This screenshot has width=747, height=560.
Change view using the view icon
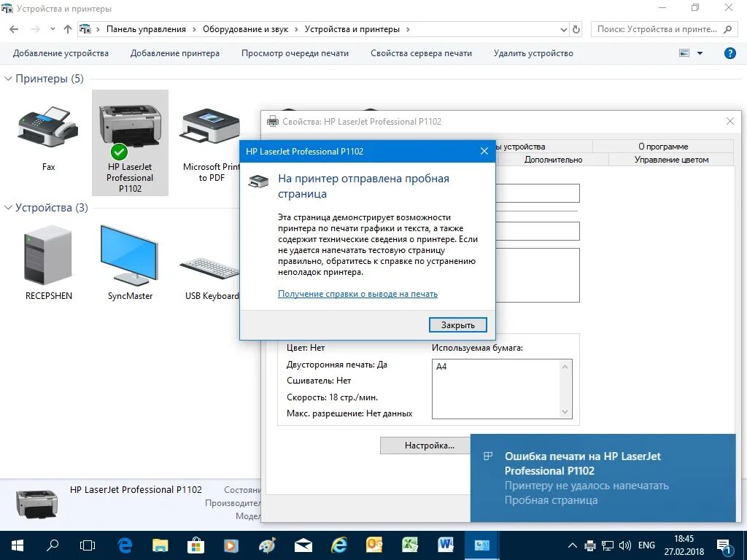pyautogui.click(x=684, y=53)
